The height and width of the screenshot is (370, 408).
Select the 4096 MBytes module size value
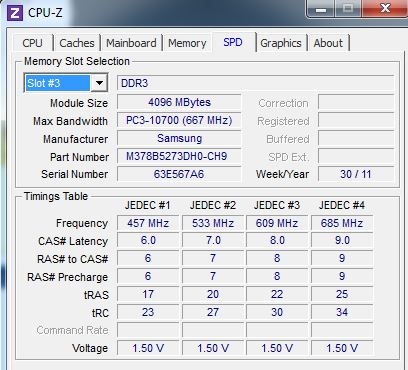pyautogui.click(x=179, y=102)
